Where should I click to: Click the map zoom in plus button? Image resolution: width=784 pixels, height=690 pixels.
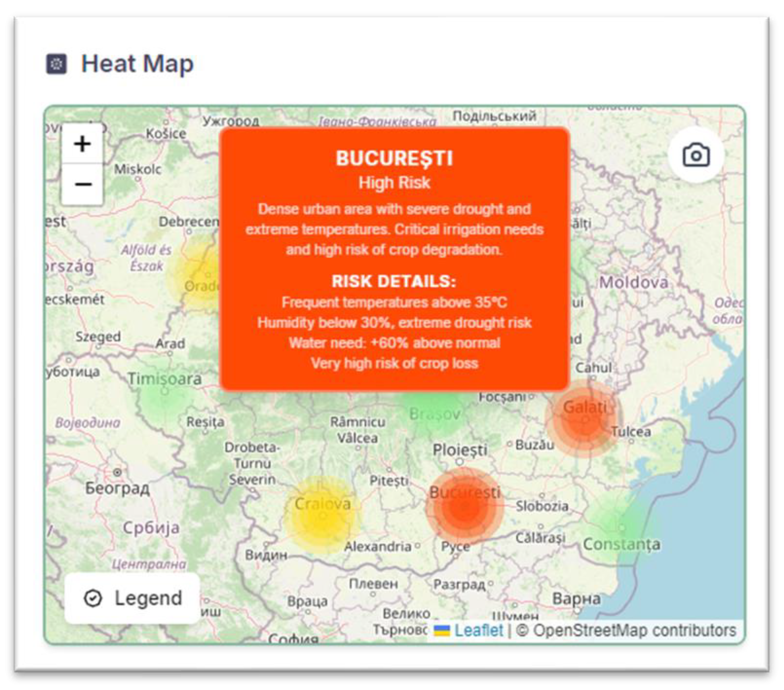click(82, 144)
